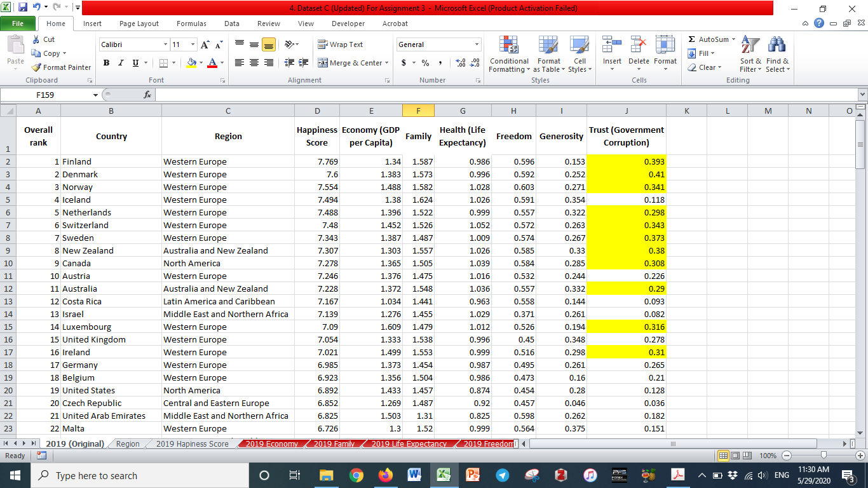Toggle Underline formatting
Image resolution: width=868 pixels, height=488 pixels.
(x=135, y=63)
